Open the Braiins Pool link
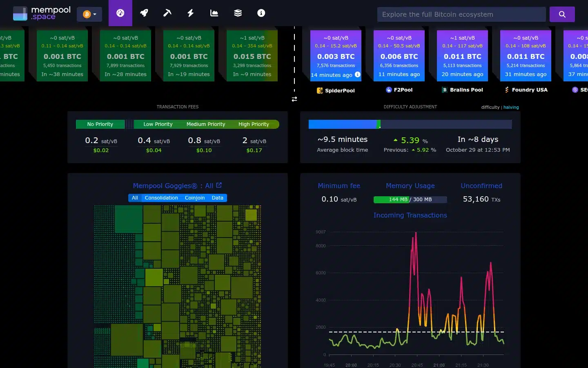This screenshot has height=368, width=588. (462, 90)
